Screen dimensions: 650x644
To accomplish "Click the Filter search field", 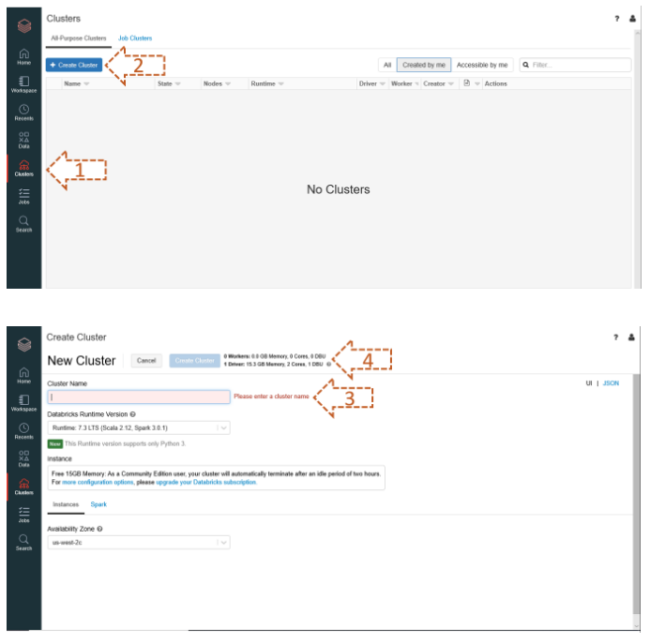I will tap(575, 65).
